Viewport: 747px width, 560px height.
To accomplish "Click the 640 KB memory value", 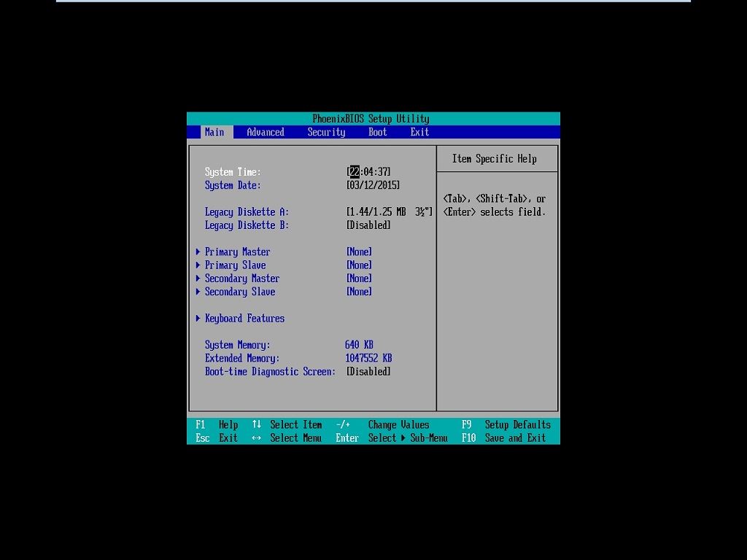I will 359,345.
